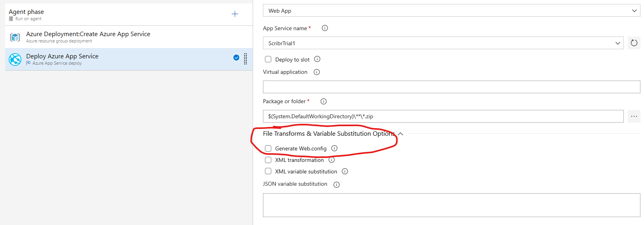
Task: Click the Virtual application input field
Action: 452,87
